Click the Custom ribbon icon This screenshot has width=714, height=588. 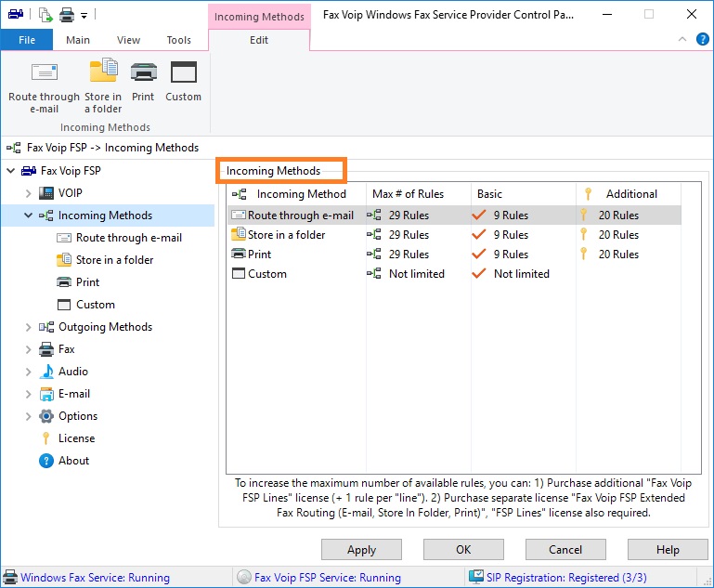tap(184, 72)
